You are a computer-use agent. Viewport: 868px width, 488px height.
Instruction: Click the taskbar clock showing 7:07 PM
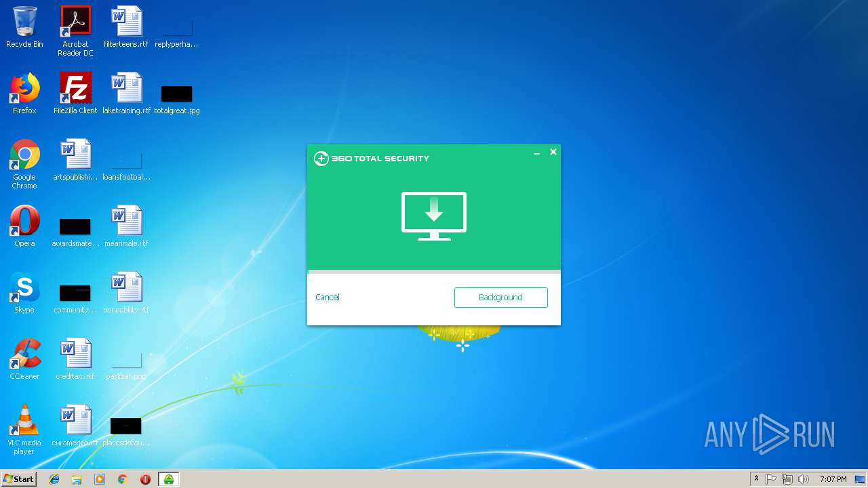click(833, 479)
